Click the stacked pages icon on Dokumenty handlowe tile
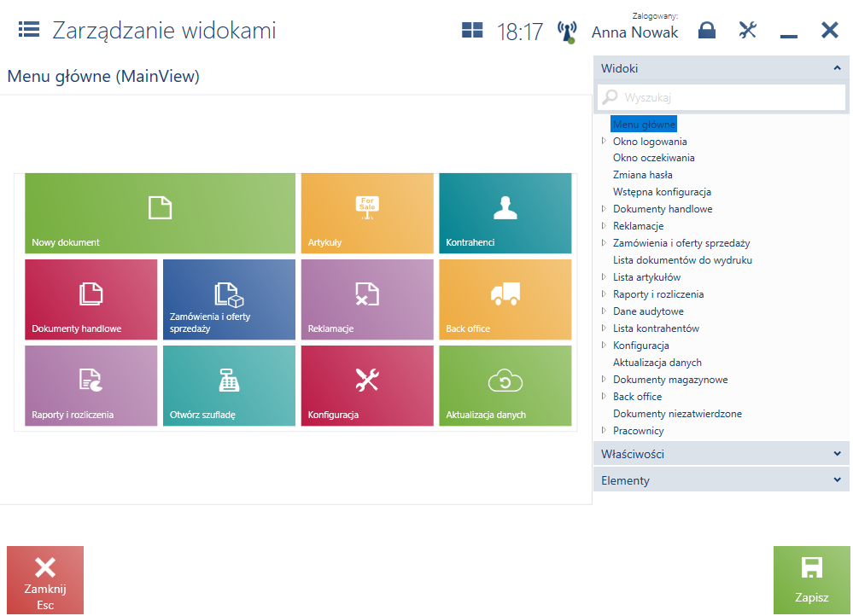This screenshot has width=853, height=616. tap(91, 293)
